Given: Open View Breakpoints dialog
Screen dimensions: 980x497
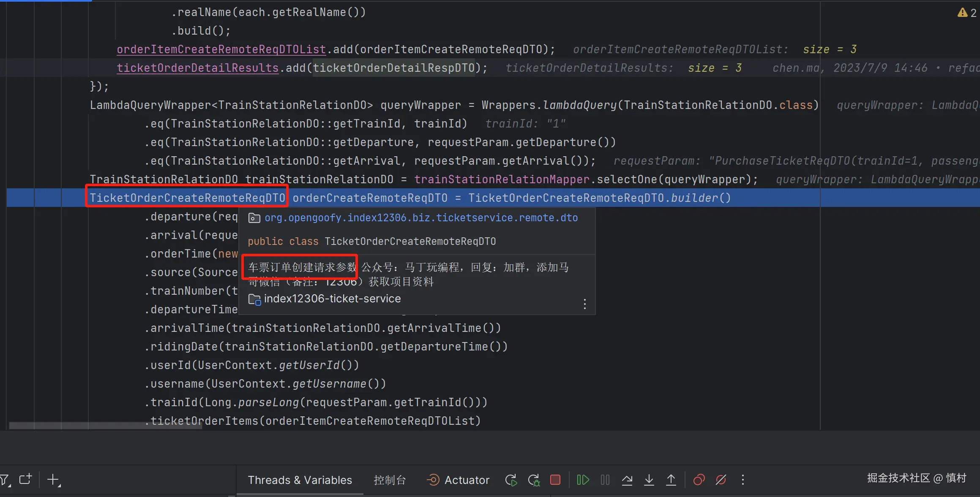Looking at the screenshot, I should click(x=699, y=480).
